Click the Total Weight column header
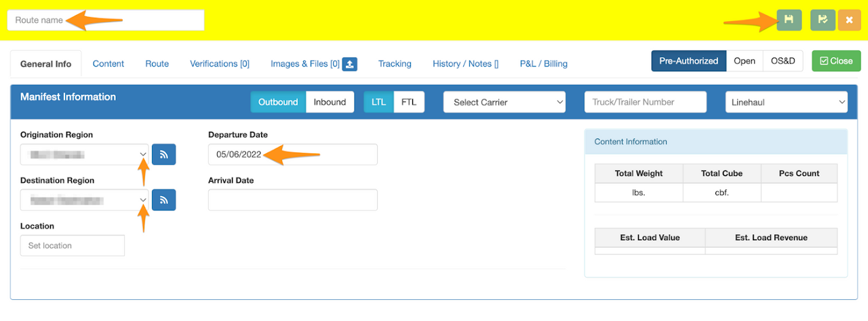Viewport: 868px width, 321px height. click(x=639, y=173)
